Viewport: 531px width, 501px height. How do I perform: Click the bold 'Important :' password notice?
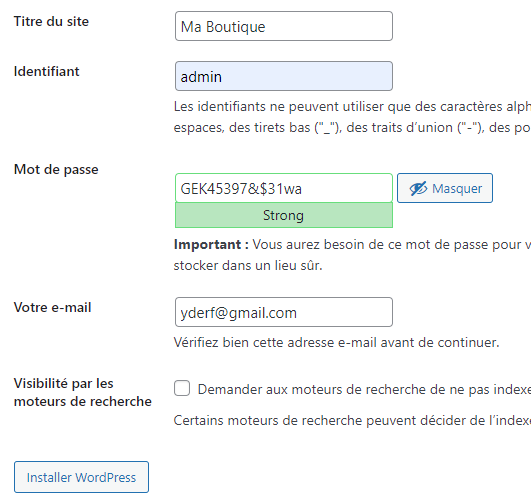pos(211,245)
